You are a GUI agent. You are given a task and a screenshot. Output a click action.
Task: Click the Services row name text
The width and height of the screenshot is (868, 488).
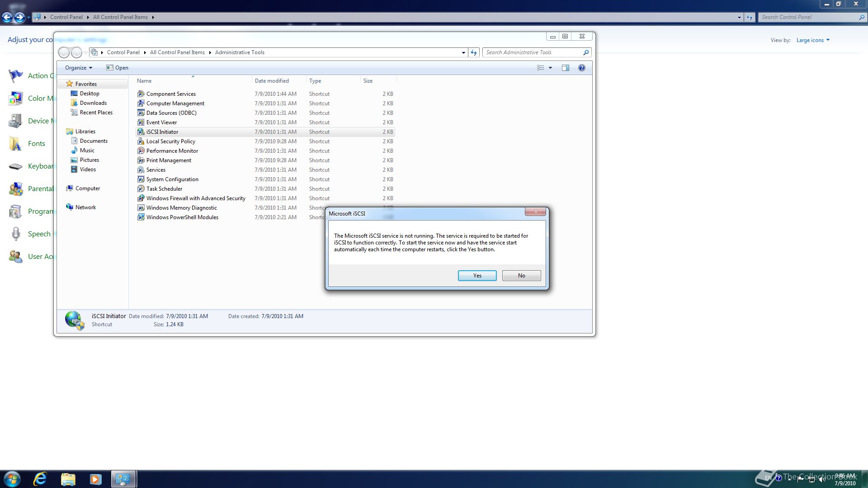click(156, 170)
